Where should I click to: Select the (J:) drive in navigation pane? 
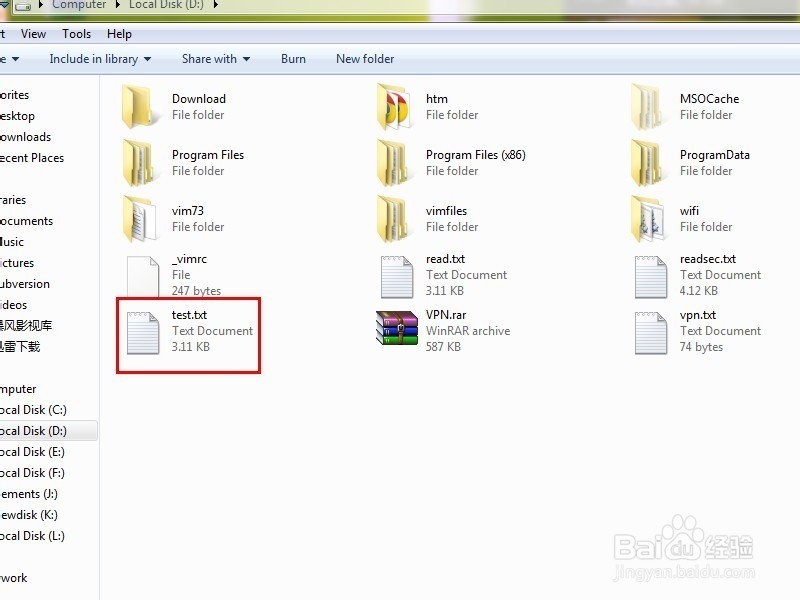point(29,493)
